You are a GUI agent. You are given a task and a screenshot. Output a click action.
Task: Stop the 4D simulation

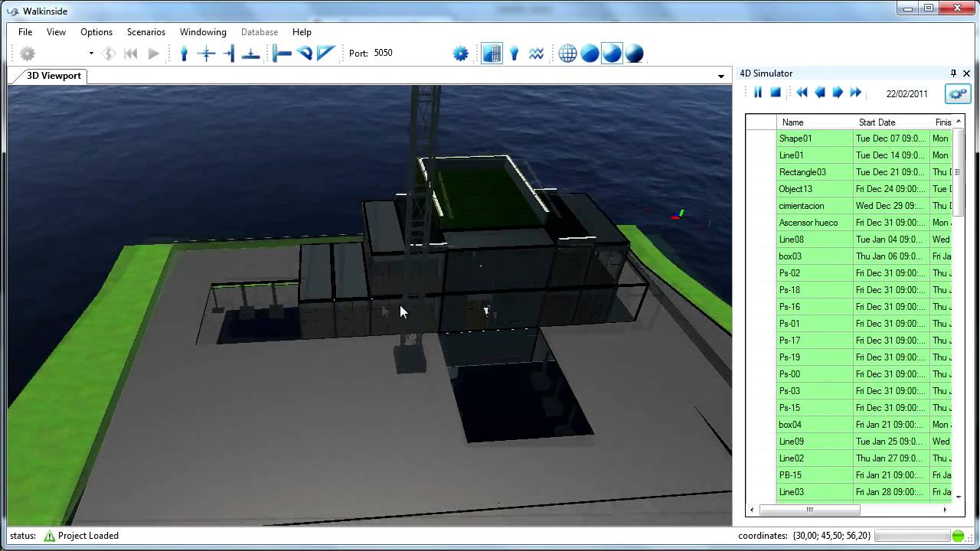click(776, 93)
